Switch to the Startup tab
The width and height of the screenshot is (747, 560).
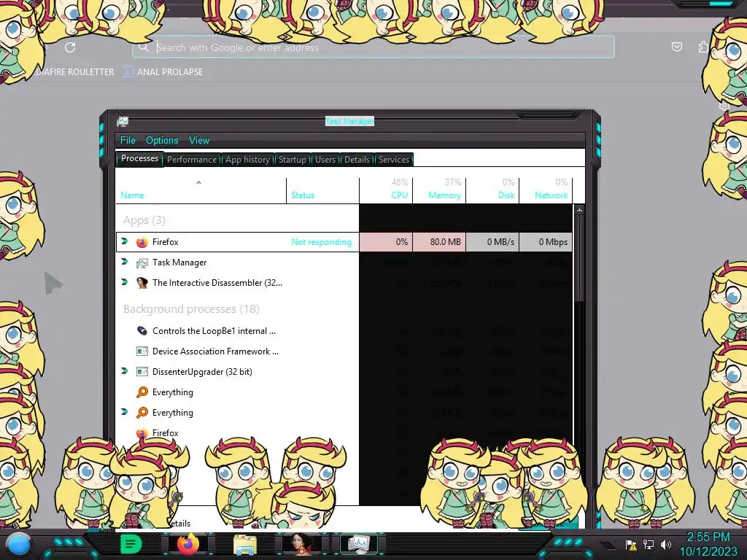point(292,160)
